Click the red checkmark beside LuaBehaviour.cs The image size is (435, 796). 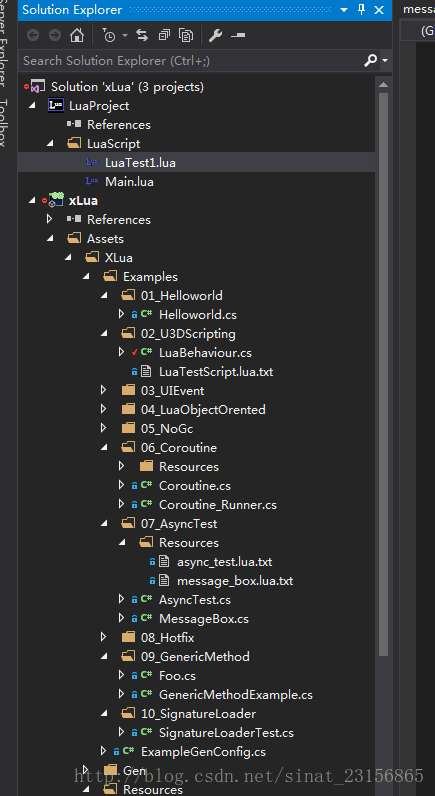[x=135, y=352]
